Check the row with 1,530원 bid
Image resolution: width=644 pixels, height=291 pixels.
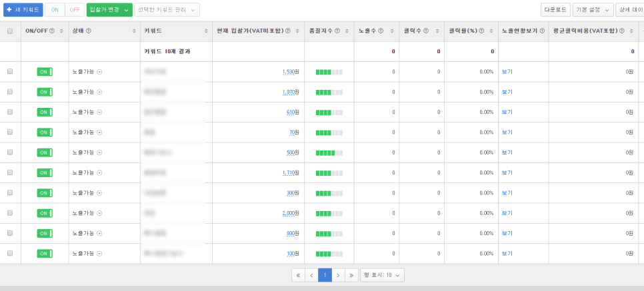[x=10, y=71]
